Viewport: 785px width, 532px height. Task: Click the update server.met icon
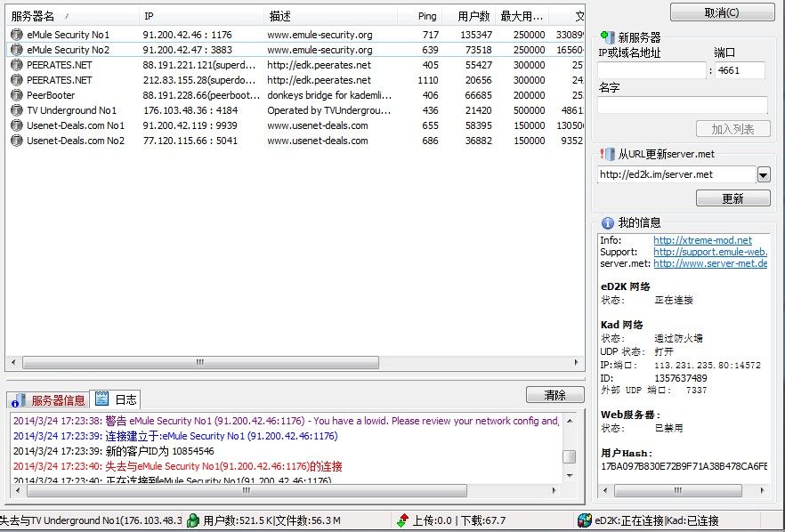click(607, 154)
